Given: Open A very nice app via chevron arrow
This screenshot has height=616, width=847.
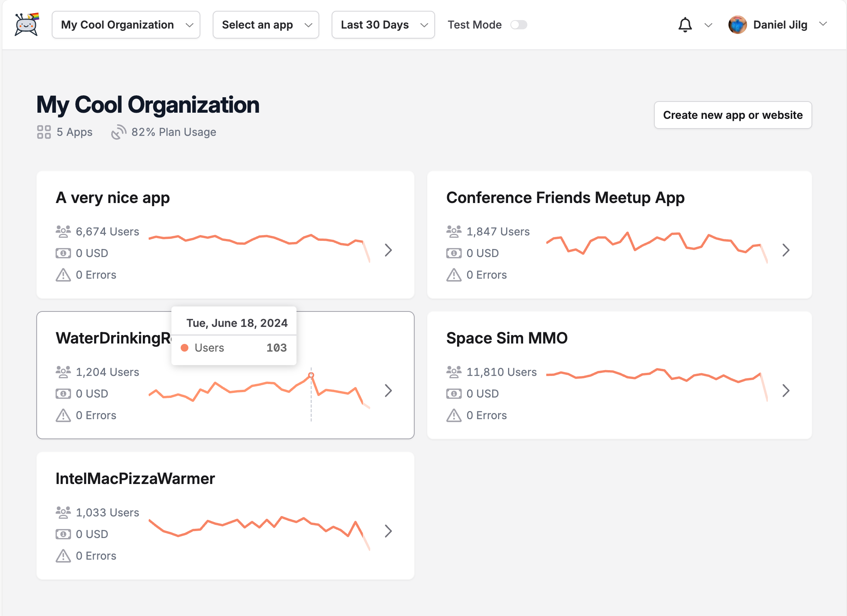Looking at the screenshot, I should click(388, 250).
